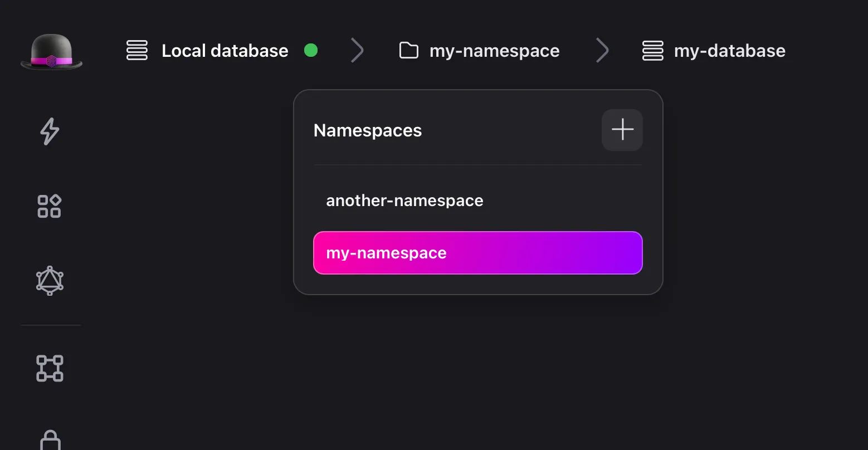Open the my-database breadcrumb
This screenshot has width=868, height=450.
(730, 50)
